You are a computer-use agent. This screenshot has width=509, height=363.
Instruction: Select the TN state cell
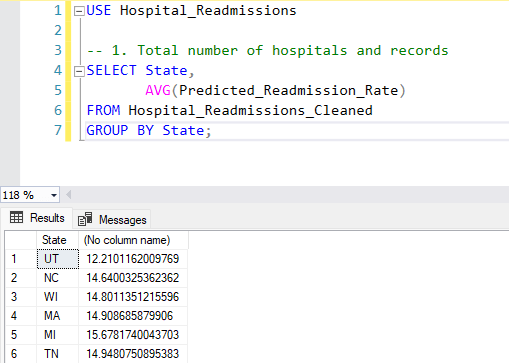click(58, 354)
